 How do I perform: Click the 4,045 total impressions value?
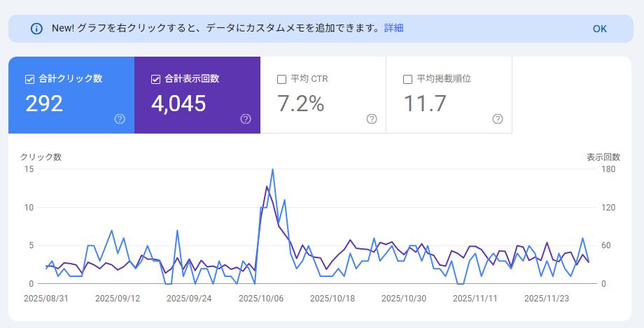click(178, 104)
